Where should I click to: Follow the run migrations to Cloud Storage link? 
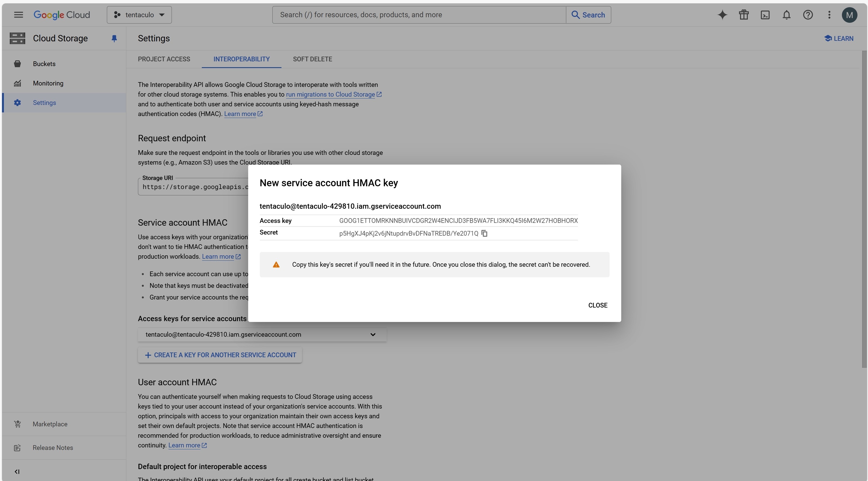click(334, 95)
